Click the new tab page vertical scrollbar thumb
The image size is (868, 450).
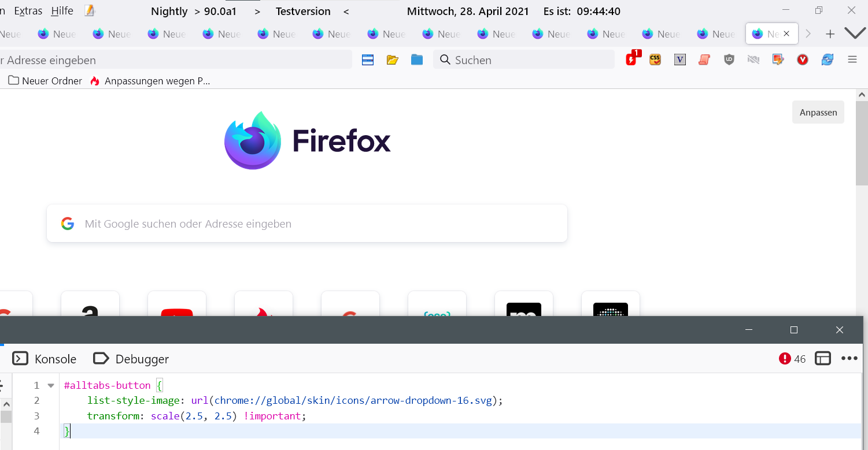(x=862, y=143)
